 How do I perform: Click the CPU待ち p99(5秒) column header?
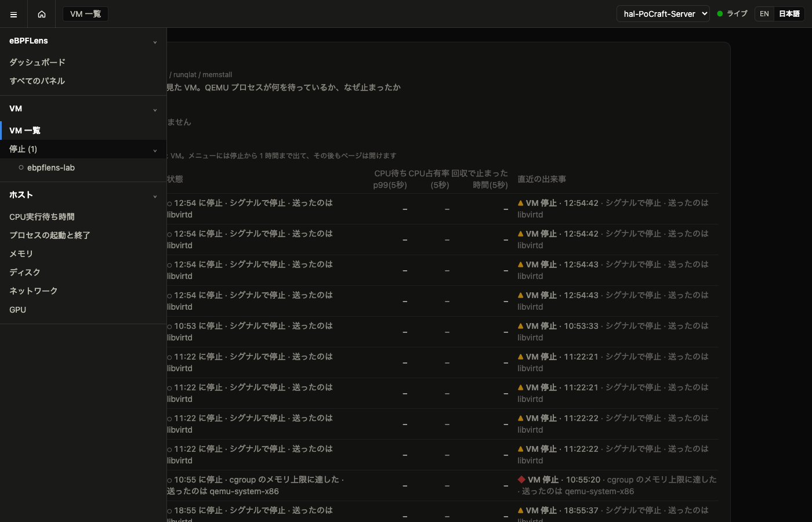[x=390, y=179]
